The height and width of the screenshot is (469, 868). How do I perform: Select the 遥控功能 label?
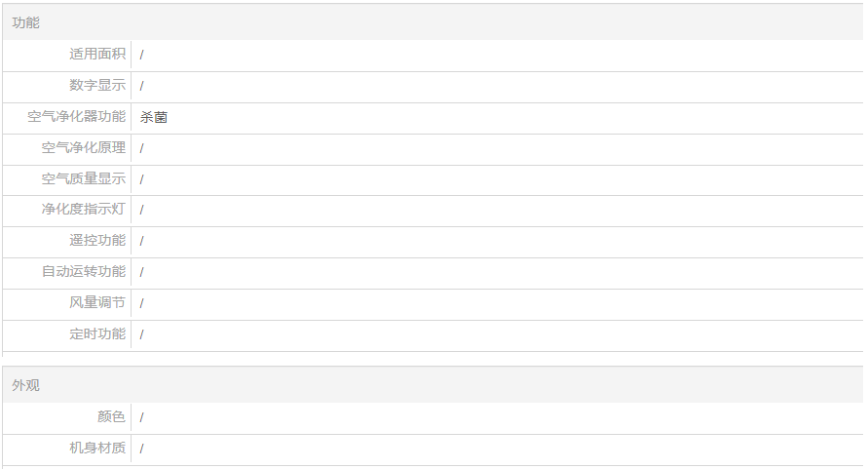point(97,240)
